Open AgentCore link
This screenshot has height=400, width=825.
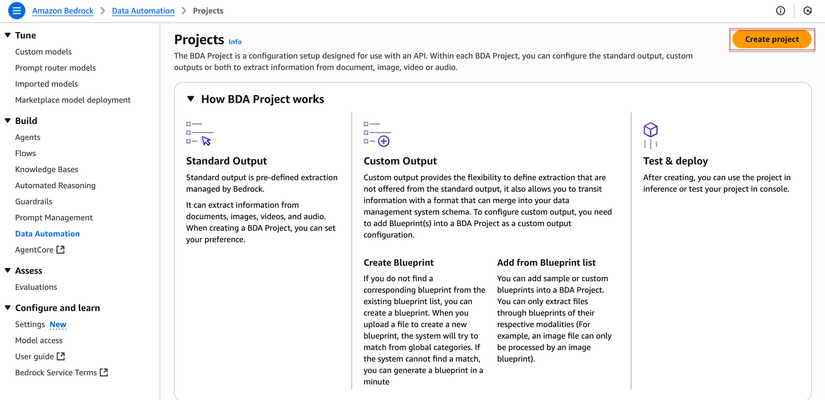[34, 250]
